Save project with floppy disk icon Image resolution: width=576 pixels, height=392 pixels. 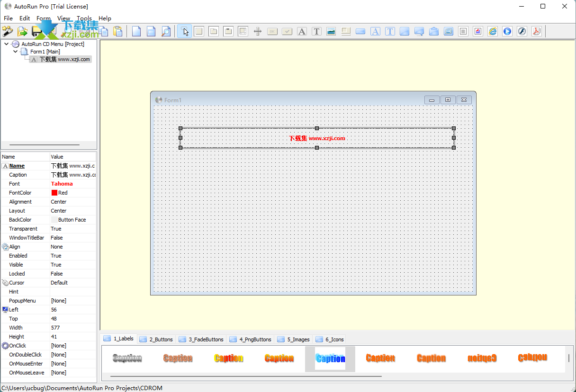pyautogui.click(x=37, y=32)
